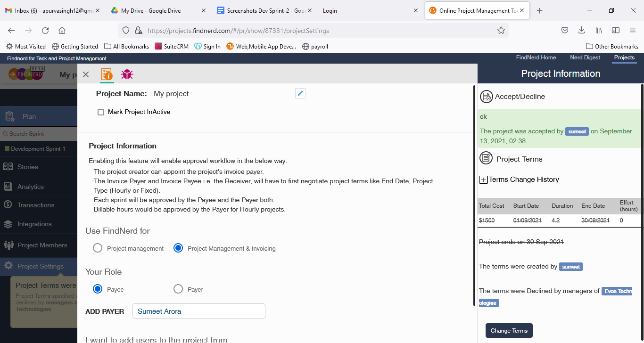Open Analytics in the sidebar
The width and height of the screenshot is (644, 343).
pyautogui.click(x=39, y=187)
